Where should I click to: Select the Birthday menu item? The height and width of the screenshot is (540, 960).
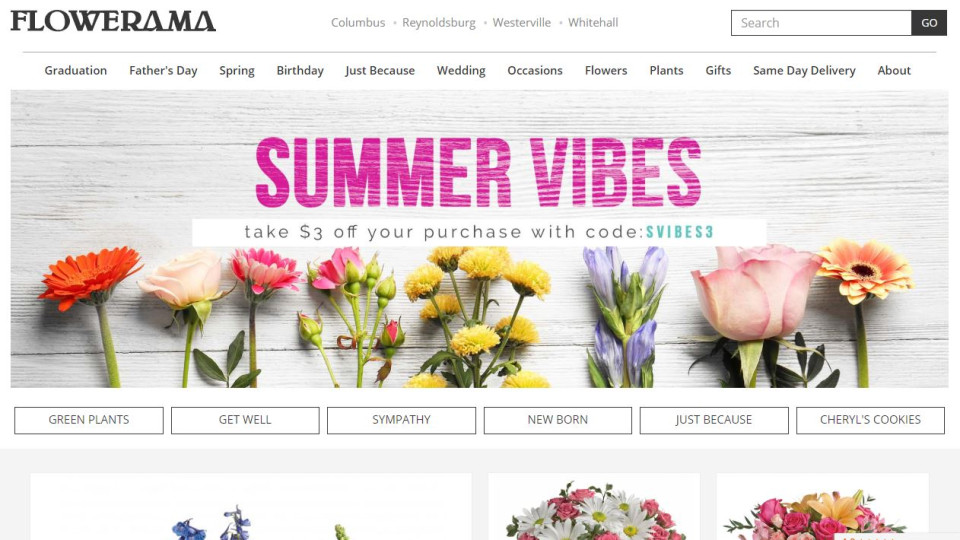[x=300, y=70]
